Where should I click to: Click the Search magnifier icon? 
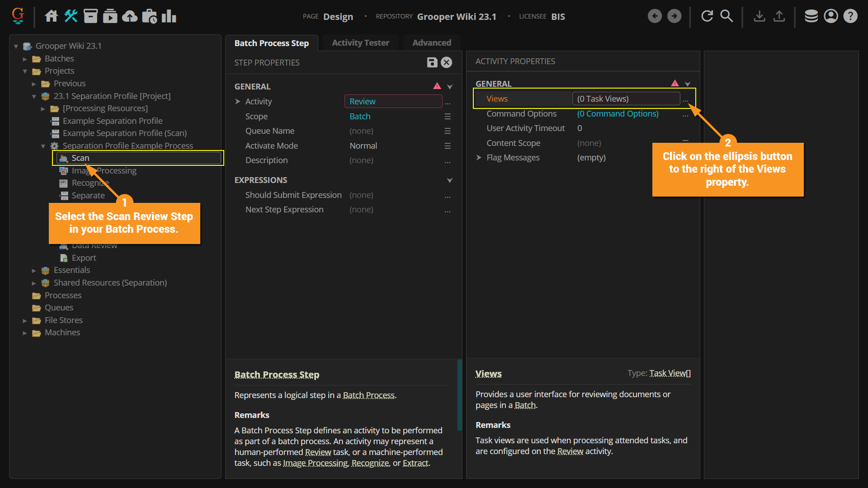click(726, 16)
